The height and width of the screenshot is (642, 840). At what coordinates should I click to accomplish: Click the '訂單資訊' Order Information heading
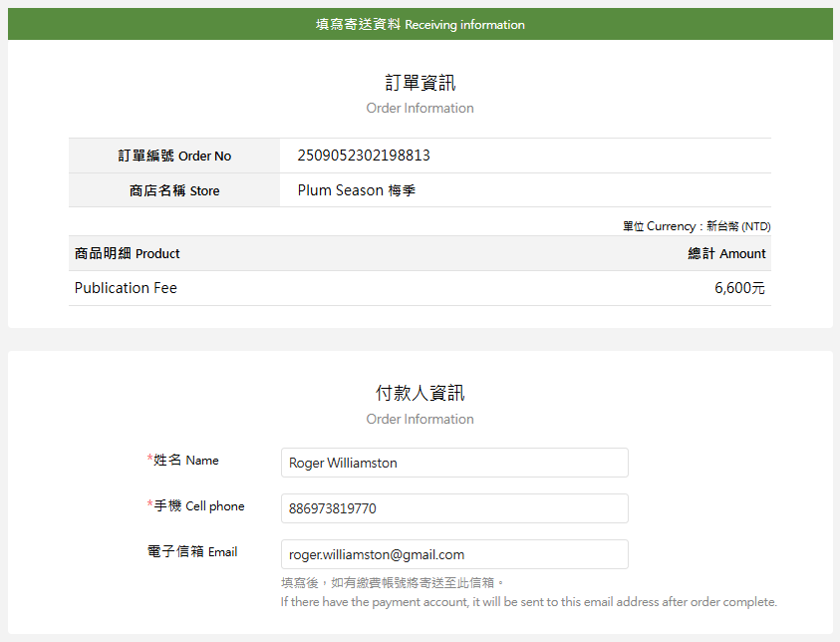(420, 84)
